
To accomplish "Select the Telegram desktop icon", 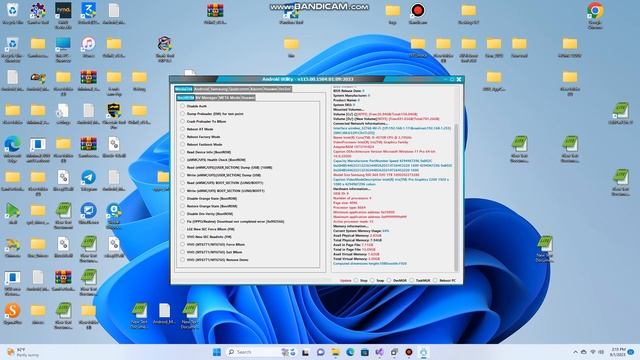I will [x=88, y=181].
